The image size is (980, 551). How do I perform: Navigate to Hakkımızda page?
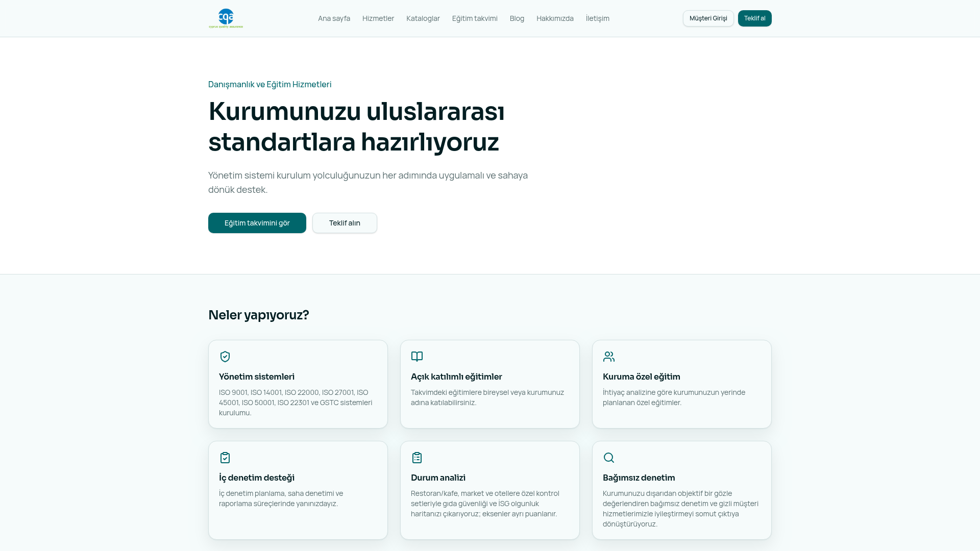coord(555,18)
